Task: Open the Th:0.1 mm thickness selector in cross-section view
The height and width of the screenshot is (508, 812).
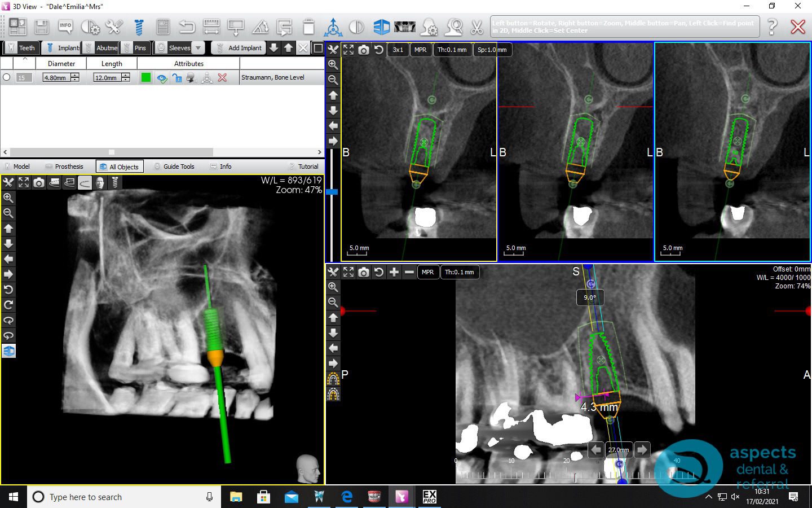Action: pyautogui.click(x=452, y=50)
